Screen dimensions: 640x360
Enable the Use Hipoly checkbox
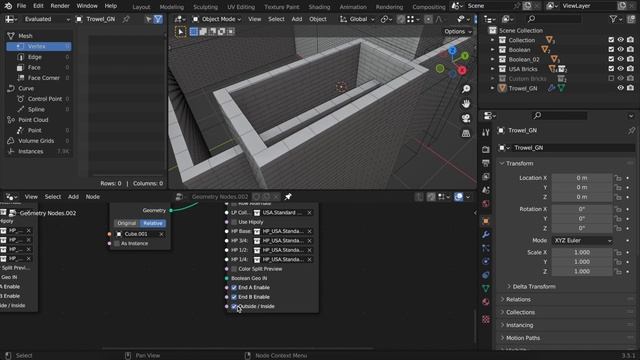click(x=234, y=222)
